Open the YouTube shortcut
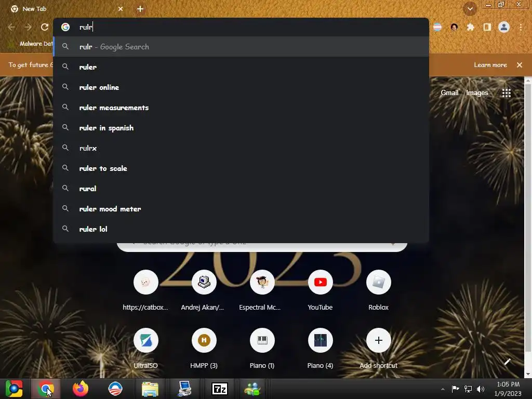532x399 pixels. pos(320,290)
